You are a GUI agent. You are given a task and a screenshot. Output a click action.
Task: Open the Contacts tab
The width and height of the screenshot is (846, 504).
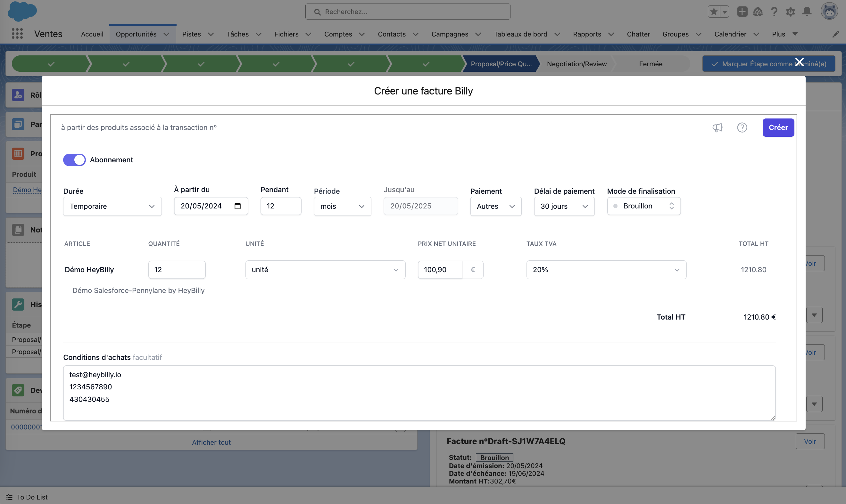(x=392, y=34)
